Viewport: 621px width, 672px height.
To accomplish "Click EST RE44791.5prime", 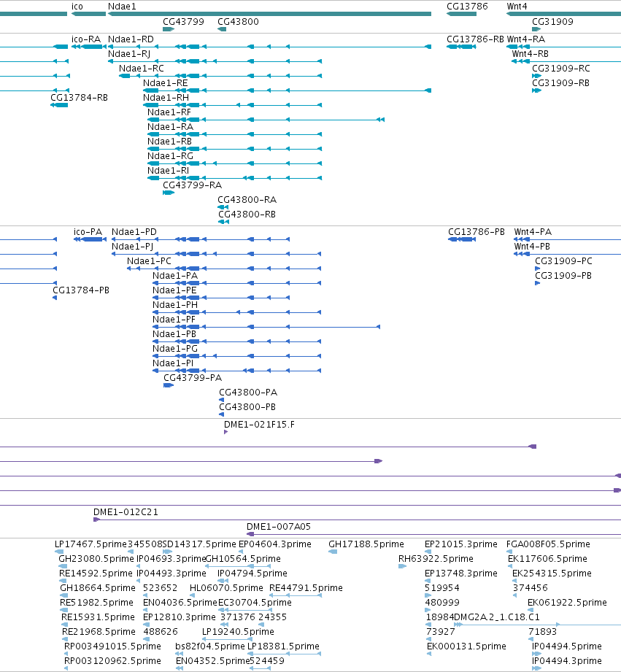I will (296, 595).
